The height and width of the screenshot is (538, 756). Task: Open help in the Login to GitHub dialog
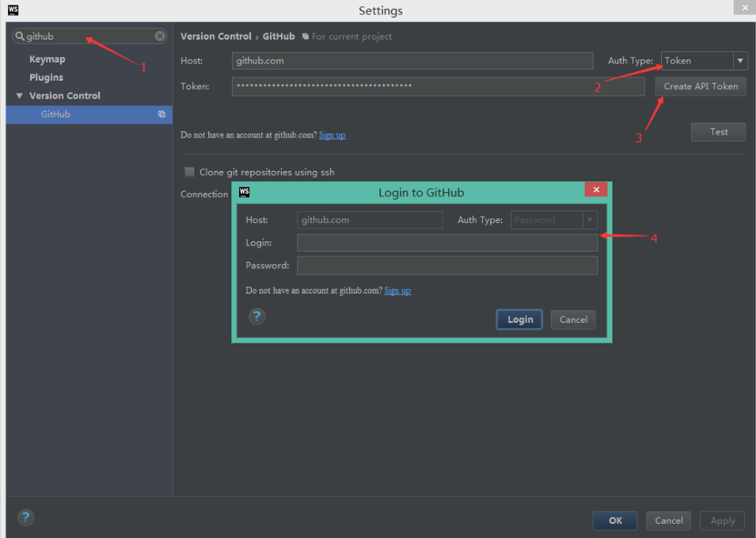(x=257, y=316)
